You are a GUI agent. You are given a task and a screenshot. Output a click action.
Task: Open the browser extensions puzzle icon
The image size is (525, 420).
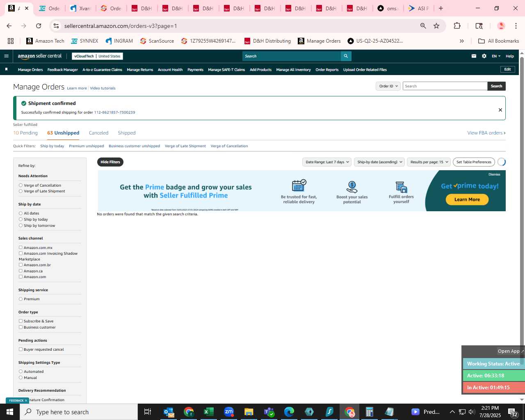click(457, 26)
